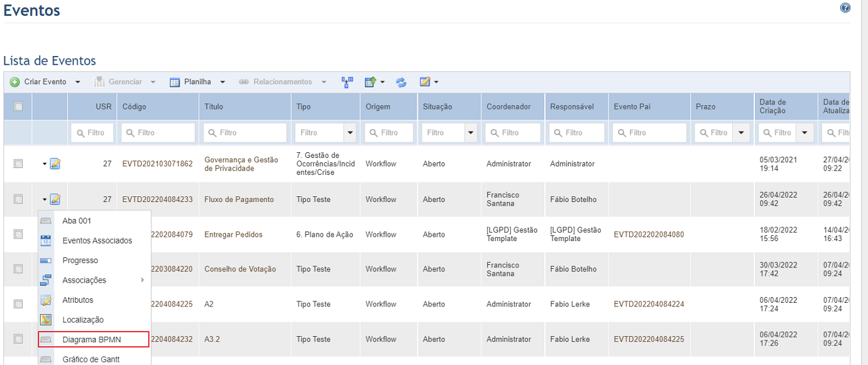Image resolution: width=868 pixels, height=365 pixels.
Task: Open Diagrama BPMN from the menu
Action: point(94,340)
